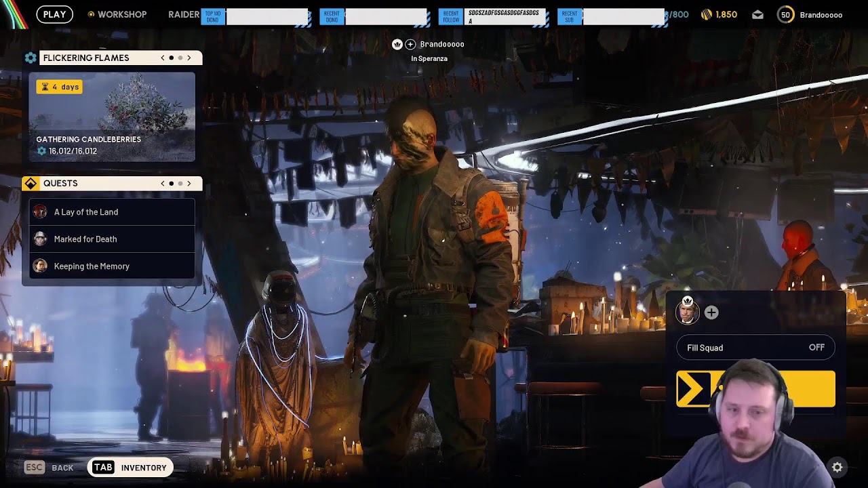Click the Workshop tab's yellow dot indicator
The height and width of the screenshot is (488, 868).
point(92,14)
